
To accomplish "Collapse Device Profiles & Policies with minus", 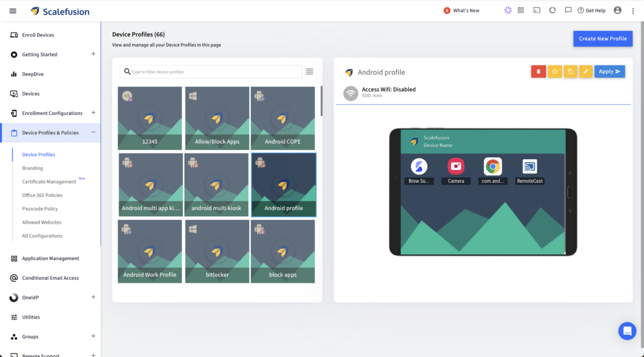I will [93, 133].
